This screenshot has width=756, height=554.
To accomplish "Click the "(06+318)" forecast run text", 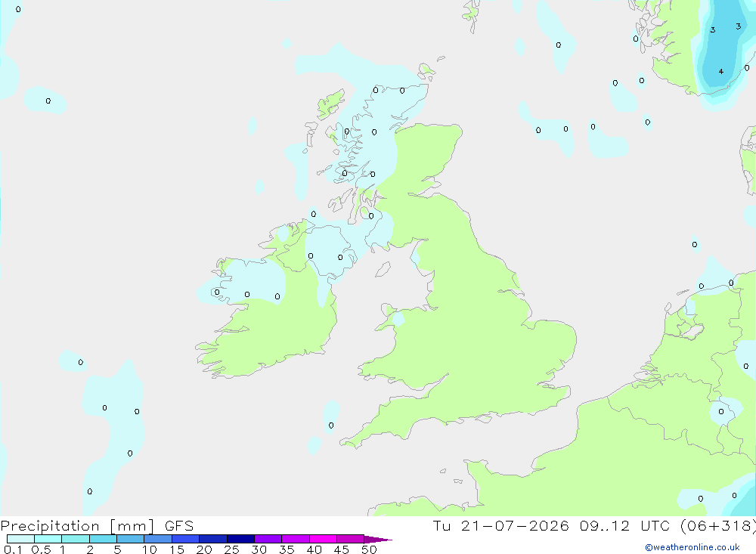I will 717,526.
